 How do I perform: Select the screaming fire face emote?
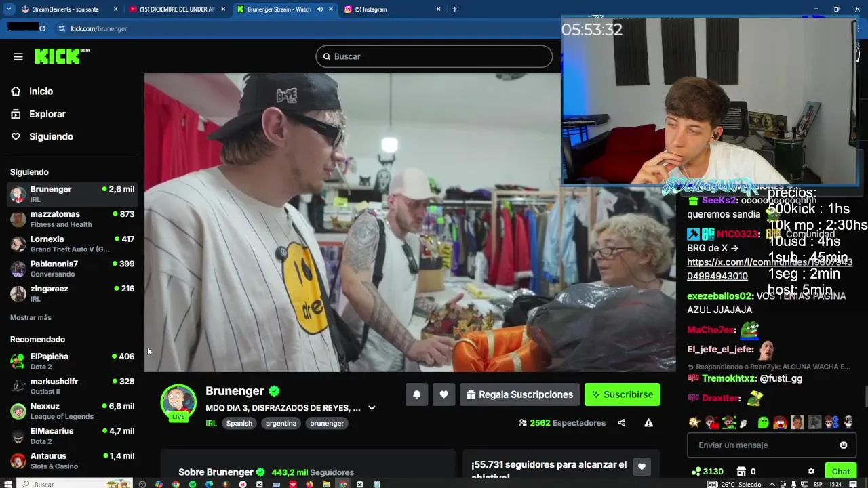click(x=780, y=422)
